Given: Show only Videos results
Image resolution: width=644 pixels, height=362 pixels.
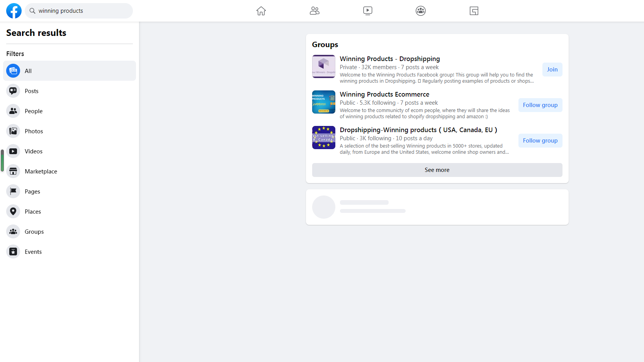Looking at the screenshot, I should [34, 151].
